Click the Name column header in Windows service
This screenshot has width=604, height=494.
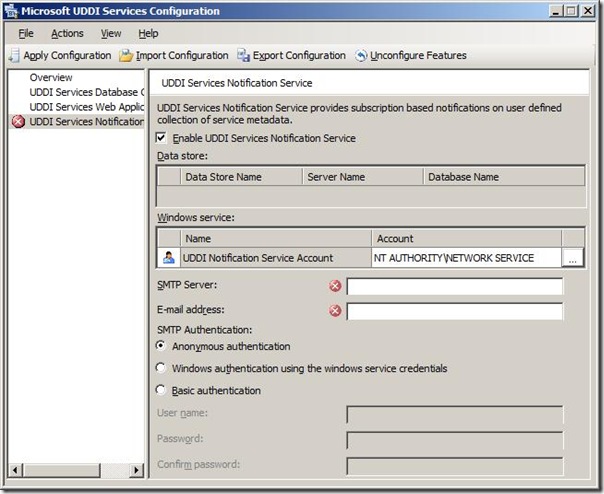(x=276, y=239)
